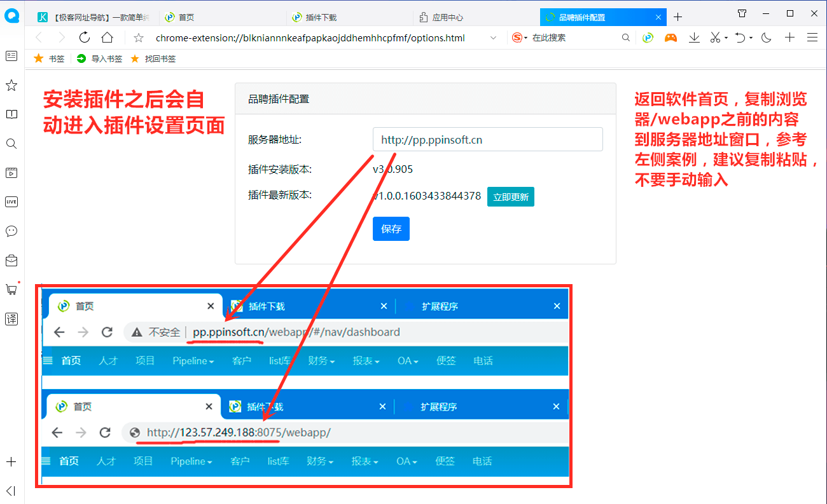Launch the game center with the gamepad icon

[671, 37]
